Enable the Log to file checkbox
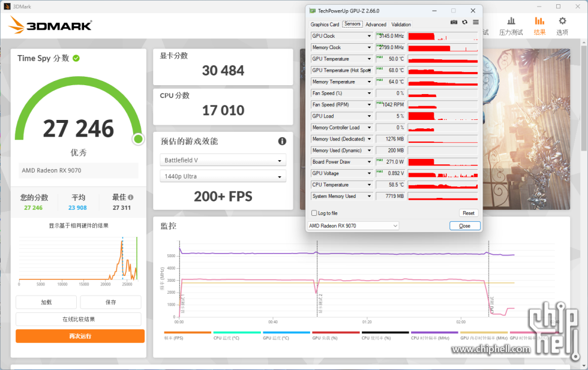 click(314, 213)
